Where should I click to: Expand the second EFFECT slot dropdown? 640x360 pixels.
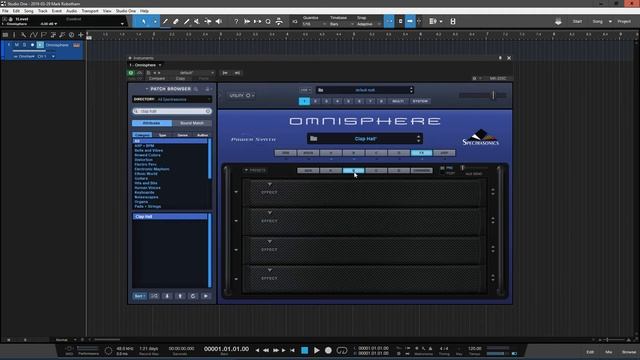[x=269, y=213]
